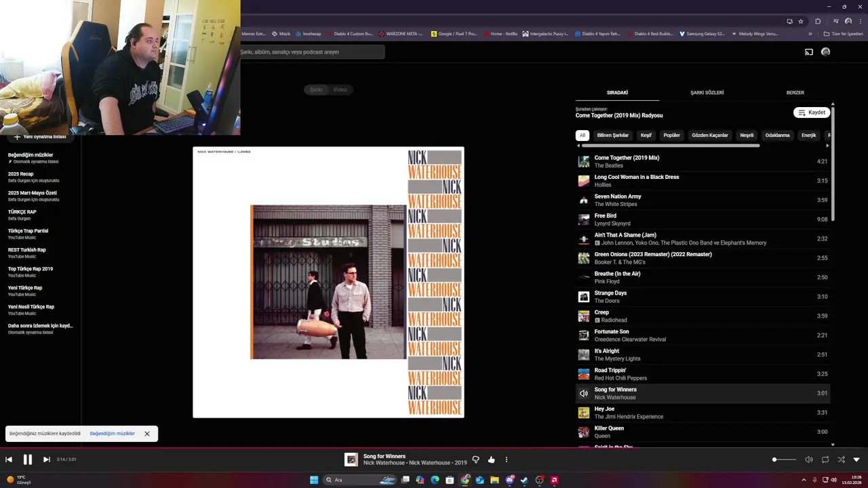Collapse the player page with the down arrow
Screen dimensions: 868x488
[x=856, y=460]
